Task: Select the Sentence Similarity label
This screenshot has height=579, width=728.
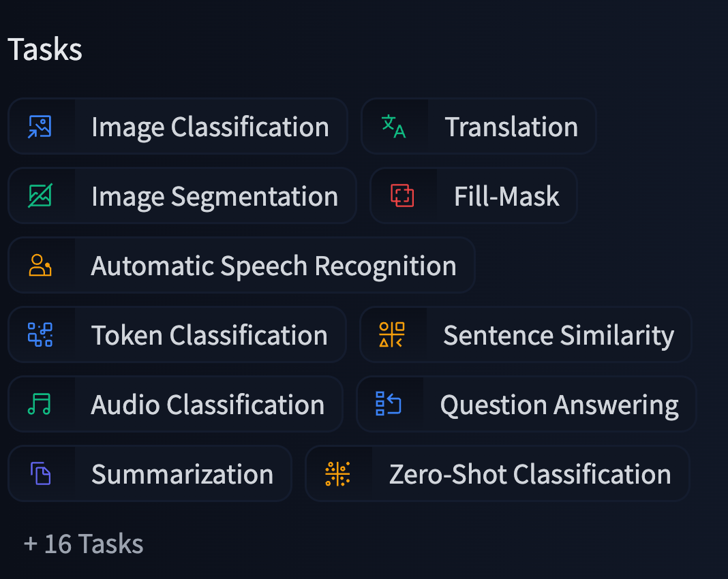Action: 558,336
